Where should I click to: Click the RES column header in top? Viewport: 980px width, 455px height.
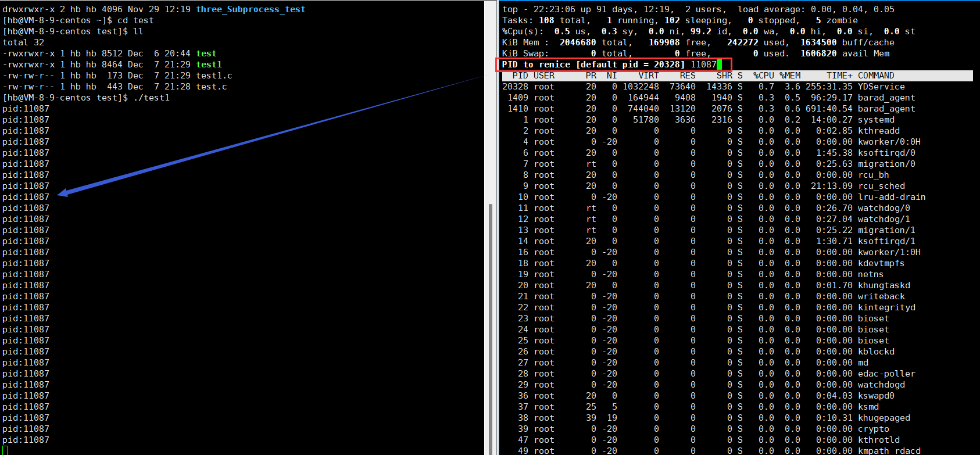688,76
